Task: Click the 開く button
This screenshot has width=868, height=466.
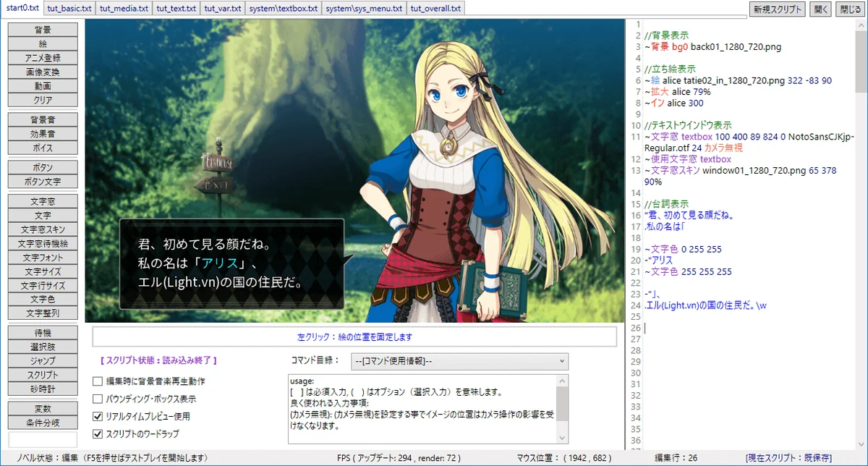Action: (x=820, y=9)
